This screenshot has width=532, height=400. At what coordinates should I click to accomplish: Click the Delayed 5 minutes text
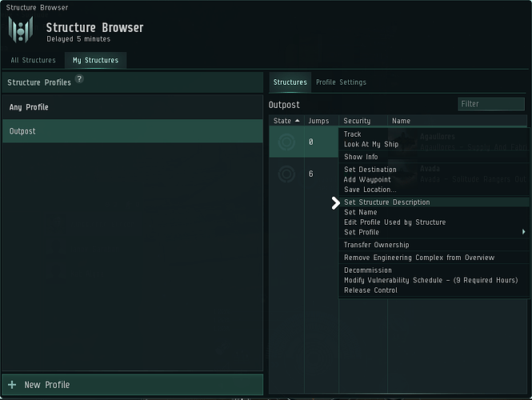pos(78,39)
